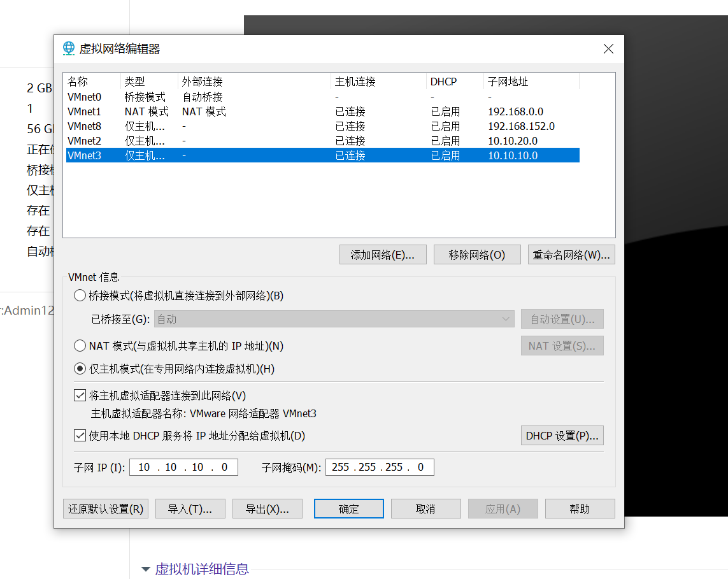Click the 名称 column header

[93, 82]
